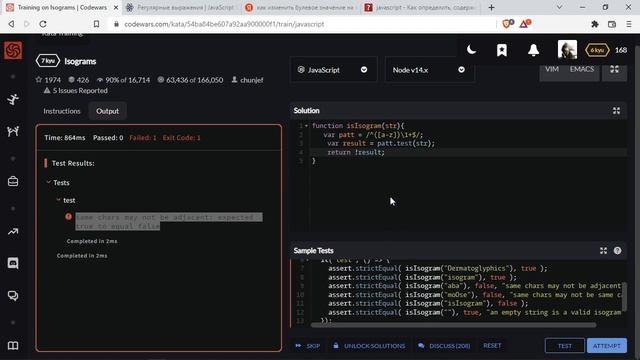640x360 pixels.
Task: Go back in browser history
Action: coord(11,24)
